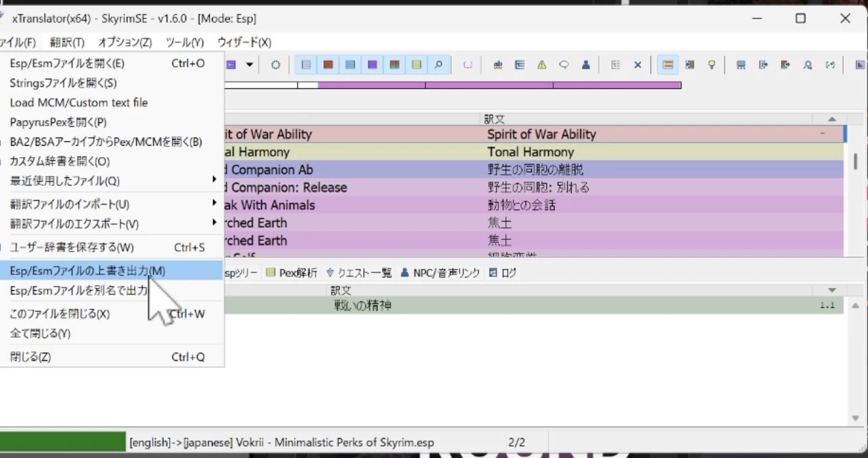
Task: Click the multicolor square filter icon
Action: pos(394,65)
